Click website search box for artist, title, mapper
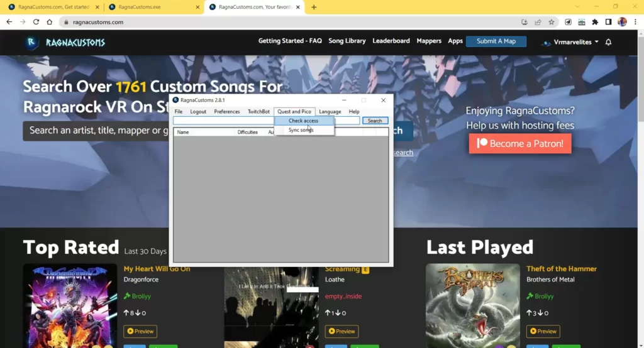The image size is (644, 348). 96,131
